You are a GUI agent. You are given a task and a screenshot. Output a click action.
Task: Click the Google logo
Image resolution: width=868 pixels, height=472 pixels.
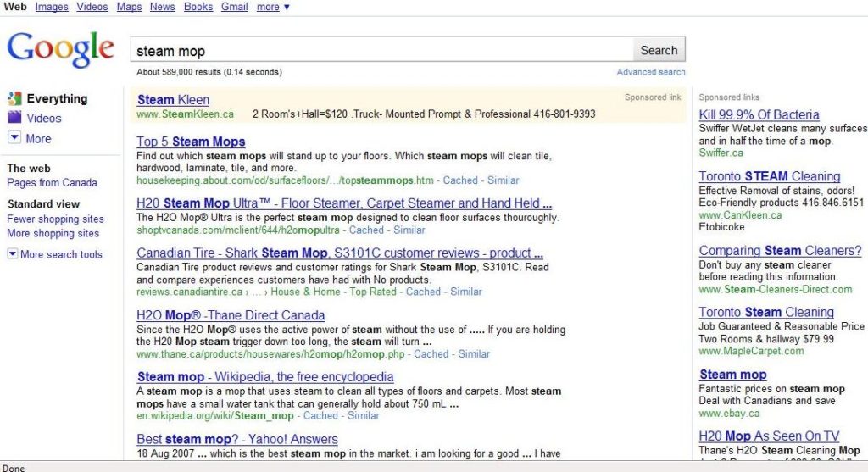pos(60,49)
